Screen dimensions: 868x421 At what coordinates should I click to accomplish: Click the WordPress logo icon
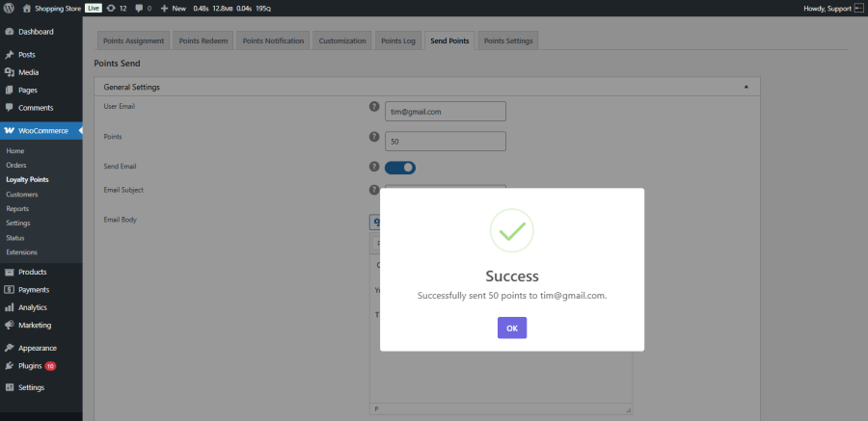click(9, 9)
